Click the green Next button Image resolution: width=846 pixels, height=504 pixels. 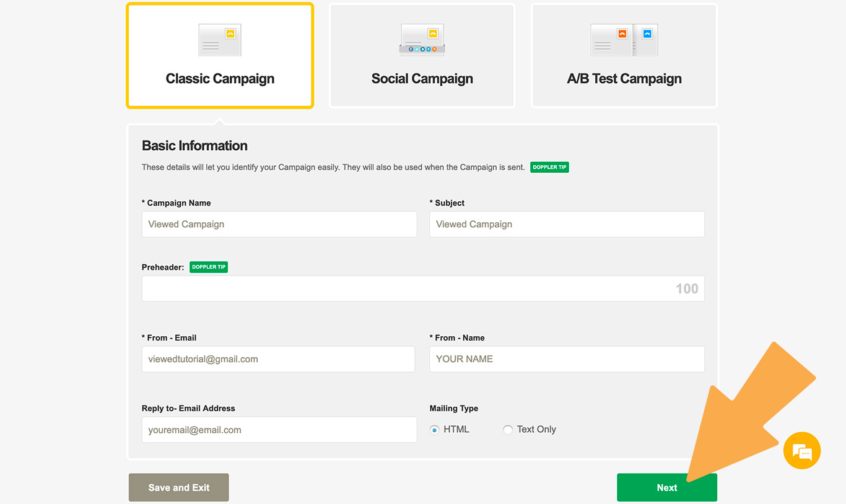tap(667, 487)
